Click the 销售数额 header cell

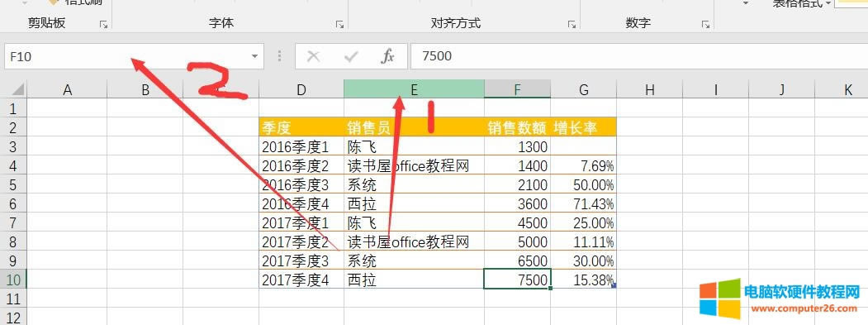517,127
